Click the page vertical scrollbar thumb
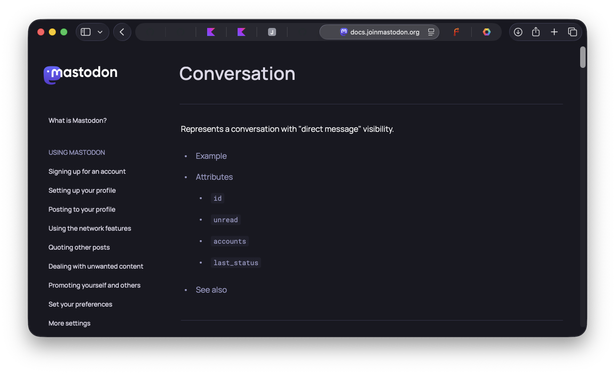The height and width of the screenshot is (374, 615). [x=582, y=57]
